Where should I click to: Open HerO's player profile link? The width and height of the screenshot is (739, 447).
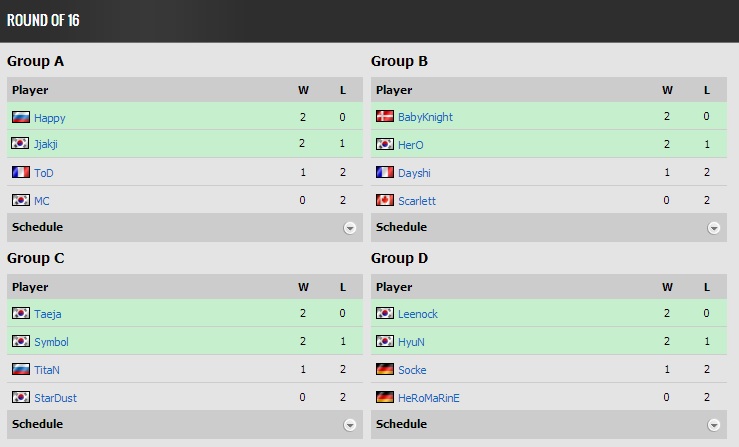coord(411,145)
